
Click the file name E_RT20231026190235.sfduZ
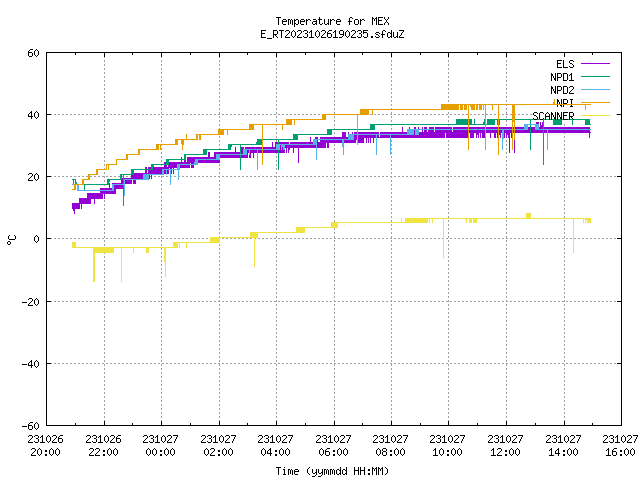click(332, 34)
